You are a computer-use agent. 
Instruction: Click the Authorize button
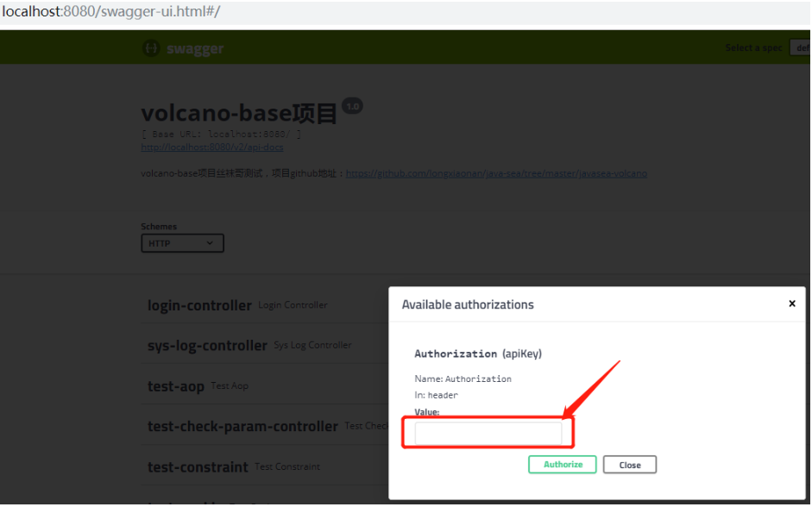[563, 465]
